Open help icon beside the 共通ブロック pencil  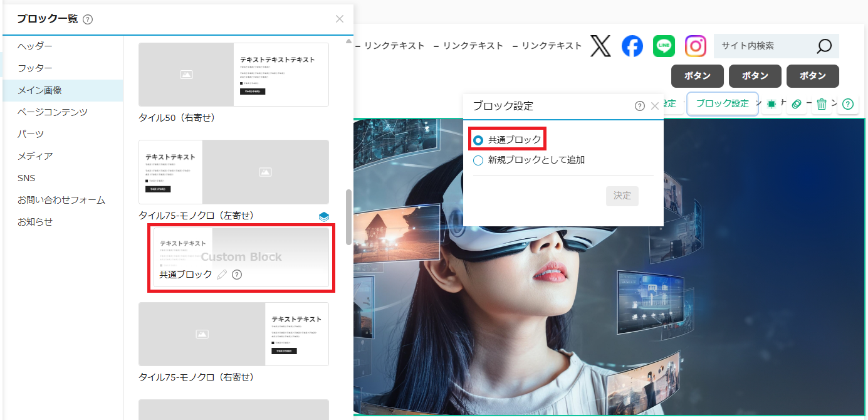(237, 275)
